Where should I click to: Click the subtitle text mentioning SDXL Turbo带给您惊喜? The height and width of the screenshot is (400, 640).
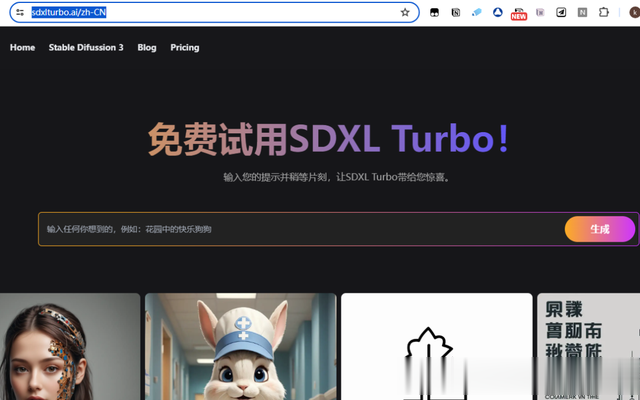click(x=337, y=177)
